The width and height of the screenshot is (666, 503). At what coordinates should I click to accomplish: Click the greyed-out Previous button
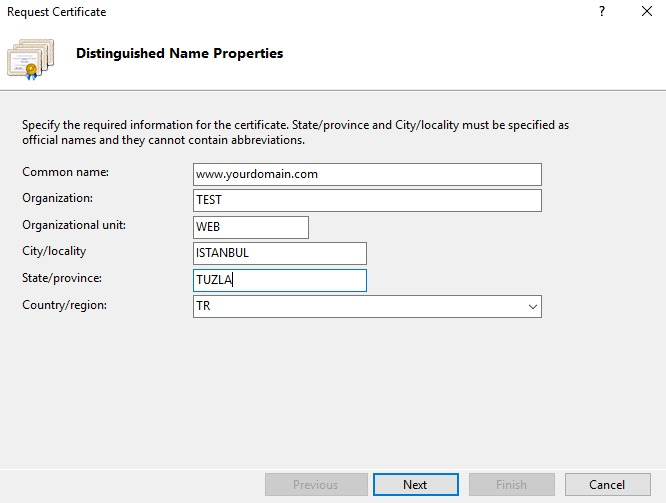click(315, 485)
